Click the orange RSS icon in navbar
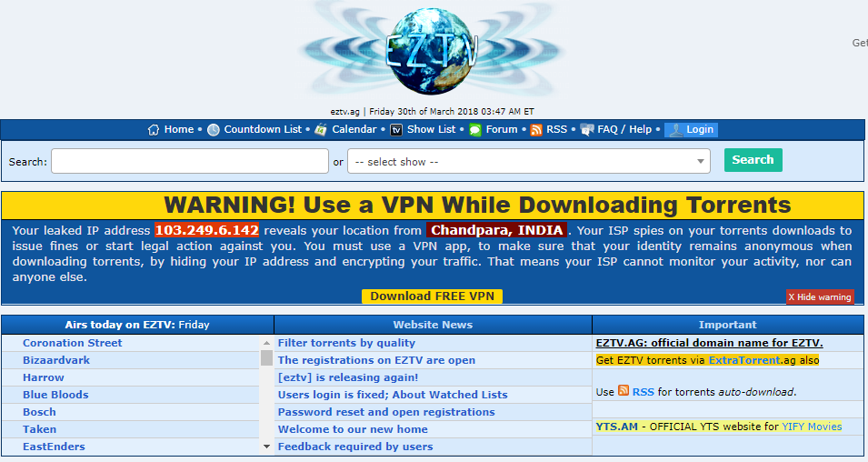Screen dimensions: 868x462 pyautogui.click(x=536, y=130)
